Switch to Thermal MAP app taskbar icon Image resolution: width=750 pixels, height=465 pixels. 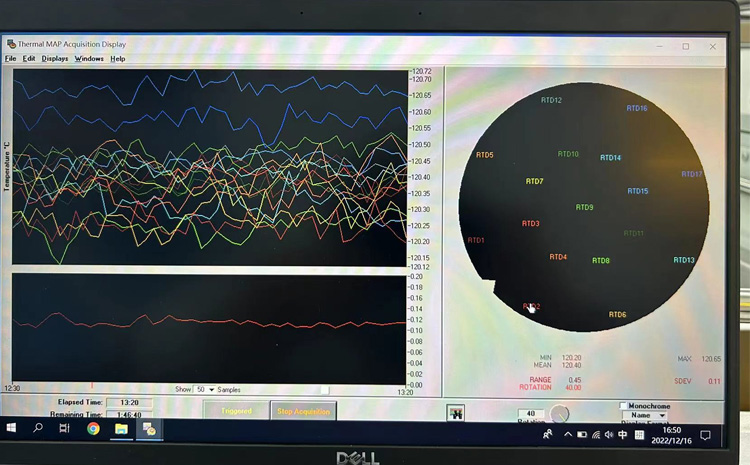[149, 430]
